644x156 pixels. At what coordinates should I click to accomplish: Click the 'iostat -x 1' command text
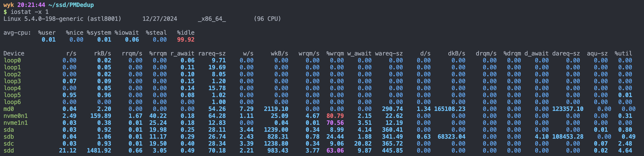[30, 12]
